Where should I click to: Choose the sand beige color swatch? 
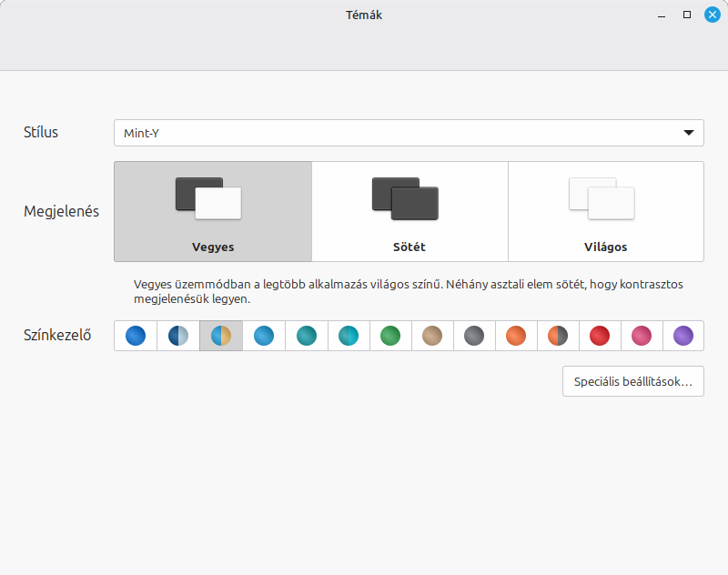tap(432, 336)
